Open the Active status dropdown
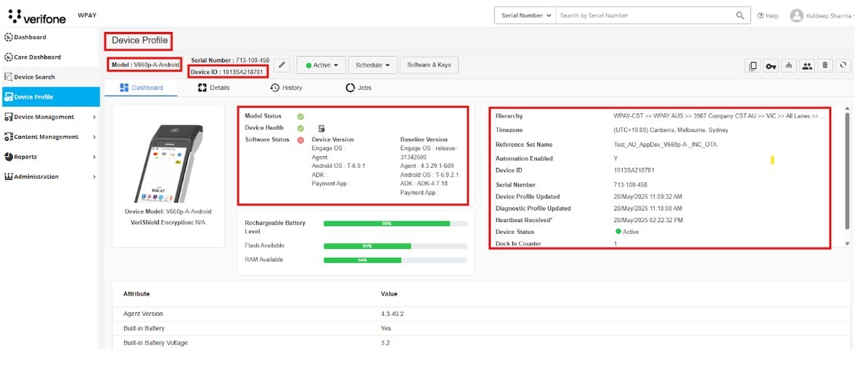Viewport: 868px width, 366px height. click(322, 65)
